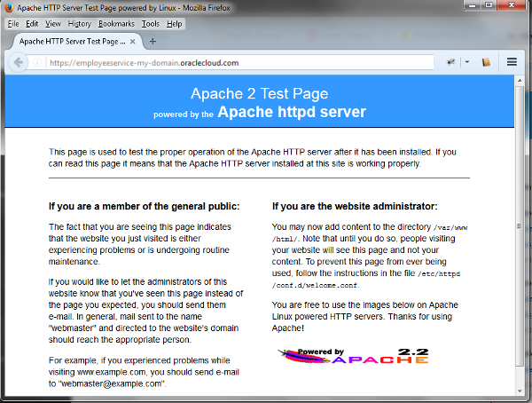The image size is (532, 403).
Task: Click the bookmarks library icon
Action: click(486, 62)
